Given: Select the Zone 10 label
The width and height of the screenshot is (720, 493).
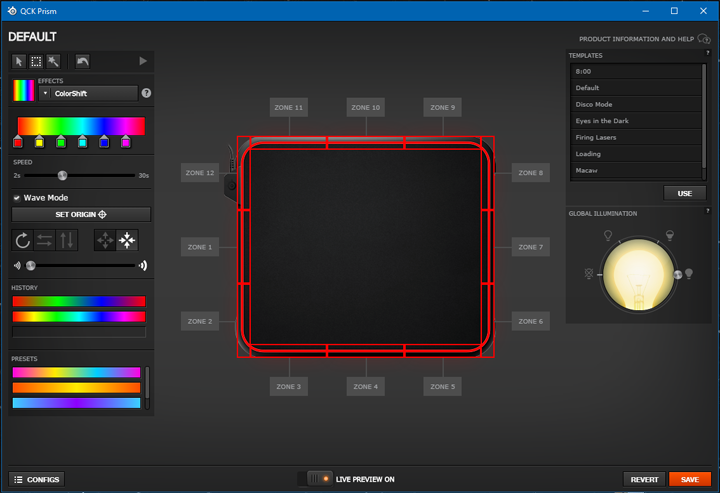Looking at the screenshot, I should tap(365, 107).
